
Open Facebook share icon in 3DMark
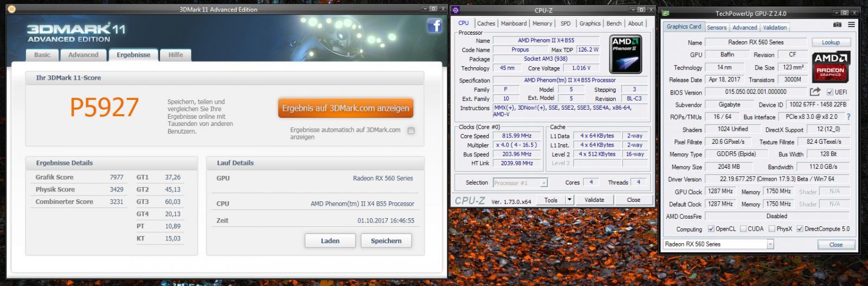[435, 26]
